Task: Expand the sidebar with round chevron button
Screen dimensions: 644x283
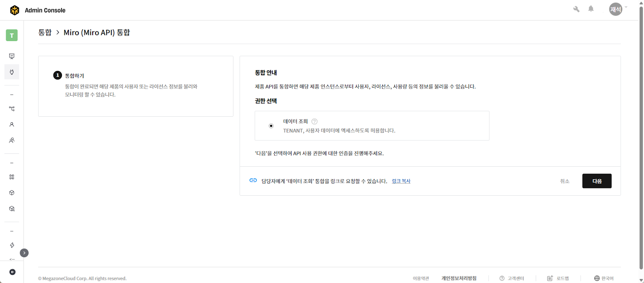Action: (x=24, y=253)
